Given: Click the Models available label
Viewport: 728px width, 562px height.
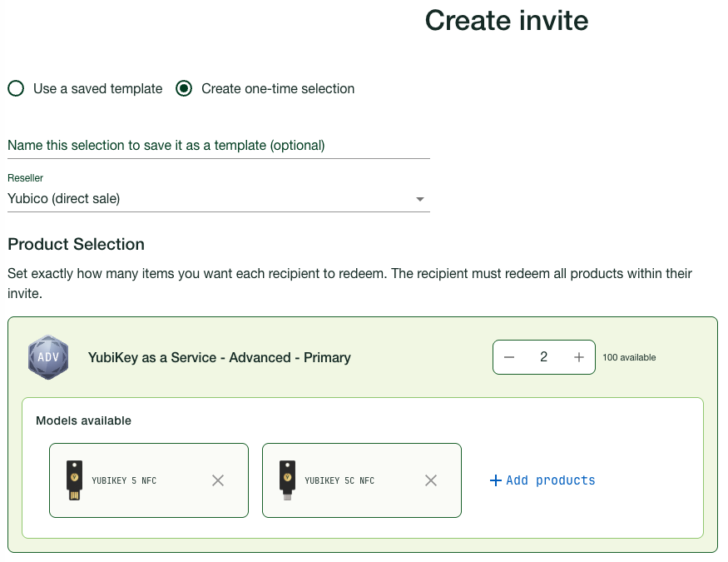Looking at the screenshot, I should (83, 420).
